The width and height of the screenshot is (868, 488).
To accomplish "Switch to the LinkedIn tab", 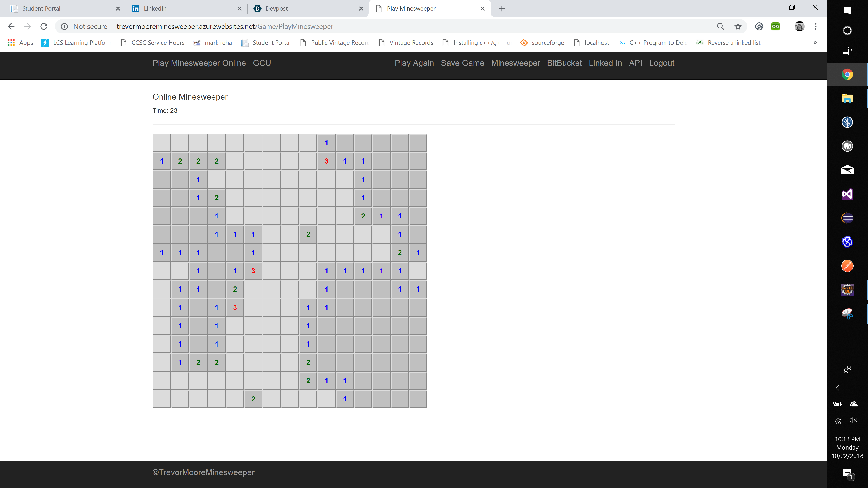I will click(x=155, y=8).
